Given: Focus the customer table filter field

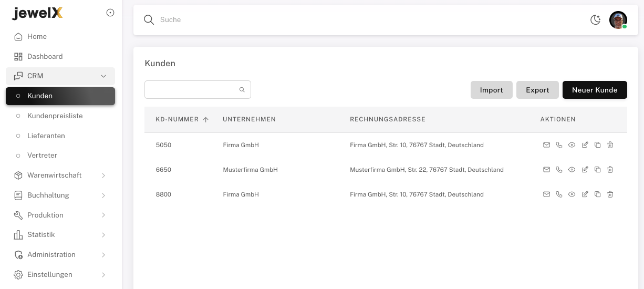Looking at the screenshot, I should tap(192, 90).
